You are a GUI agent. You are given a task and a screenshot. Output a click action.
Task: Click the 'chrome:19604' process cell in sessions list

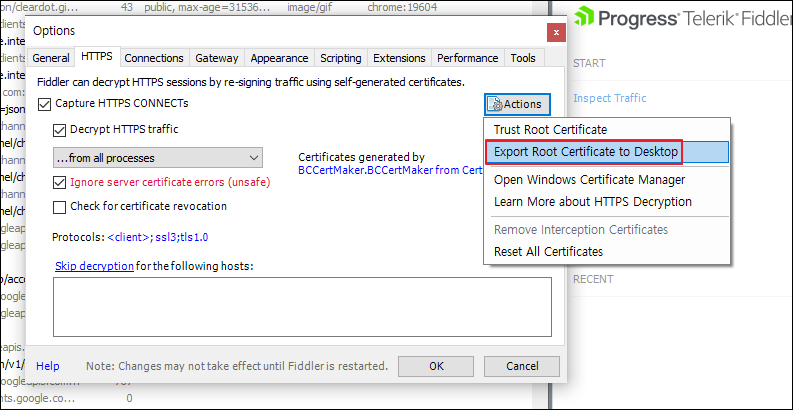402,8
